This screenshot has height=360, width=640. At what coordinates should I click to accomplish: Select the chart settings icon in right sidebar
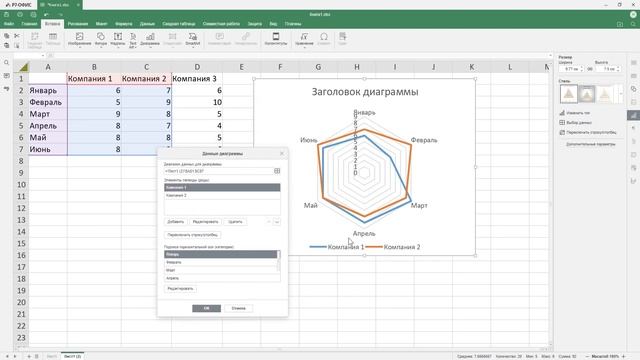coord(633,115)
